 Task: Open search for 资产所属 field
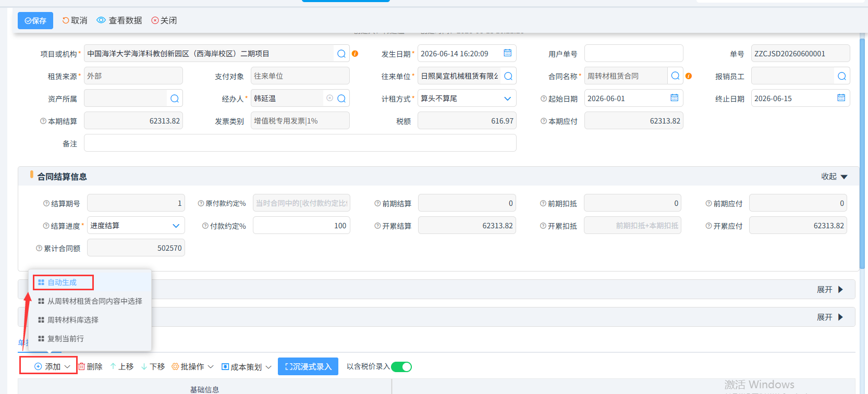click(x=175, y=98)
